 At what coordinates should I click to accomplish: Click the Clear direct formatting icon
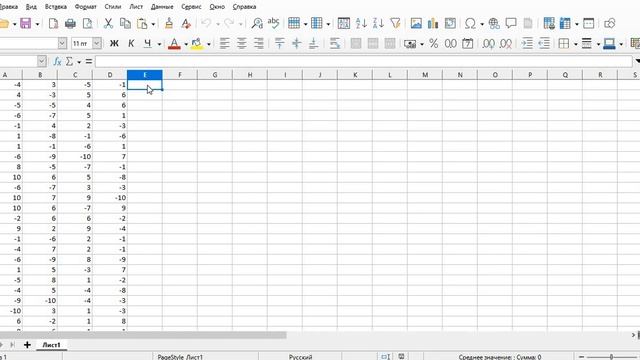pos(186,23)
